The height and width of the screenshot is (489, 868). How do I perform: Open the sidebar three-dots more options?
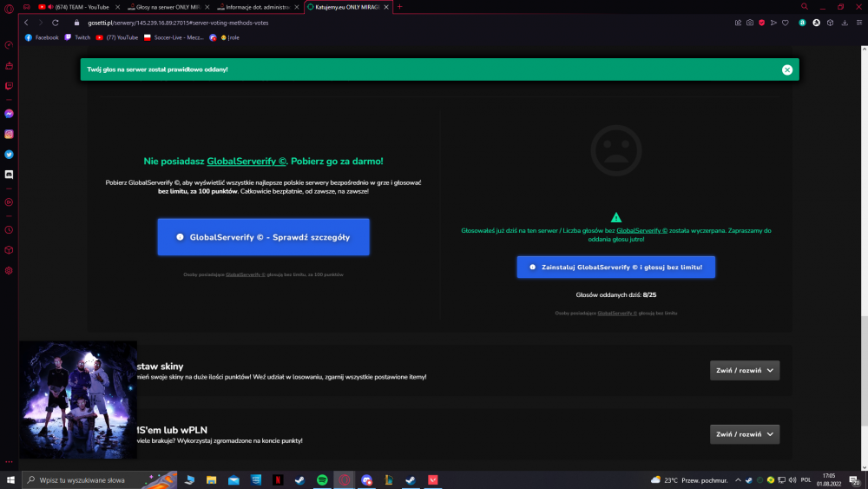(9, 461)
